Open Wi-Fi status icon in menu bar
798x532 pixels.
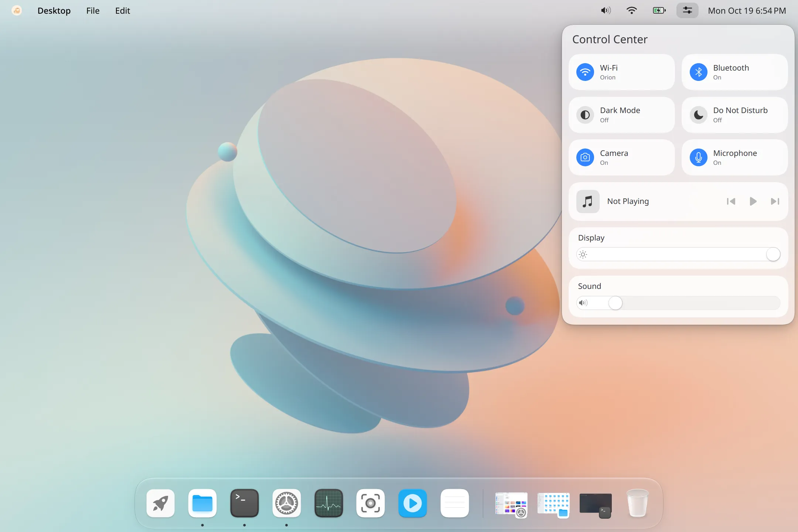click(632, 10)
